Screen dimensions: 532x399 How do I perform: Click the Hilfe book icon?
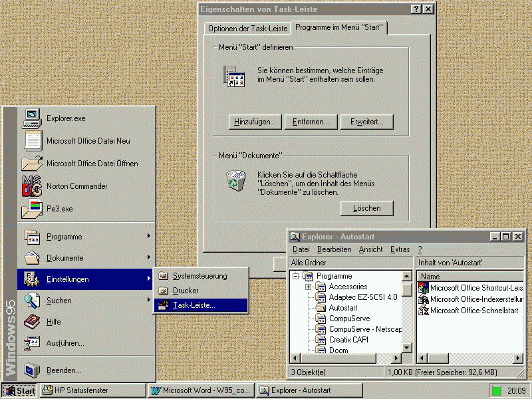(x=32, y=322)
